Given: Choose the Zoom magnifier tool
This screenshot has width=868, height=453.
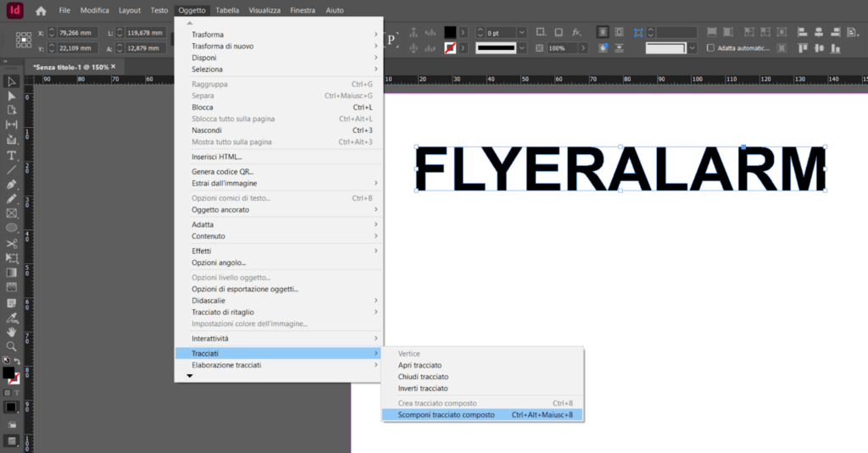Looking at the screenshot, I should pyautogui.click(x=12, y=346).
